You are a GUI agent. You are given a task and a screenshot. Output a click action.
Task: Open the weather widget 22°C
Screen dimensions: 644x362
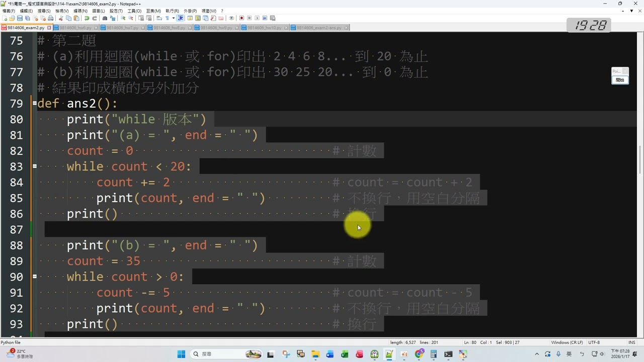pos(19,354)
